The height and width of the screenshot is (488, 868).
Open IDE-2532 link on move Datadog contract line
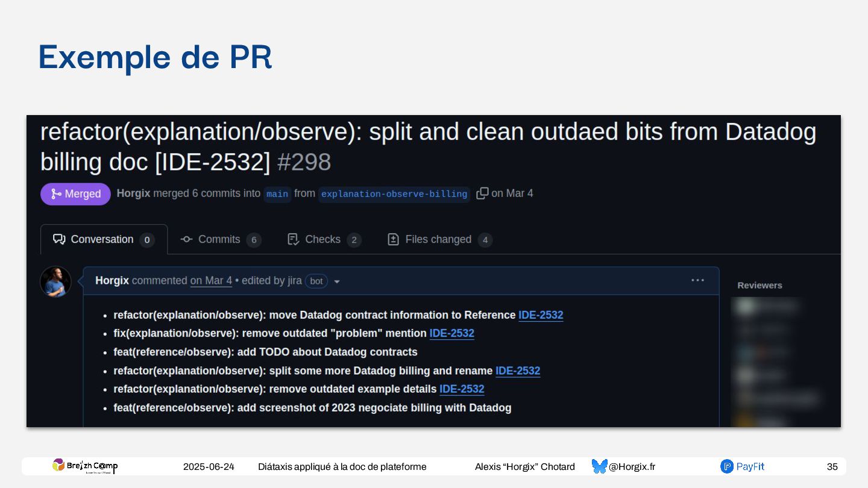[541, 315]
